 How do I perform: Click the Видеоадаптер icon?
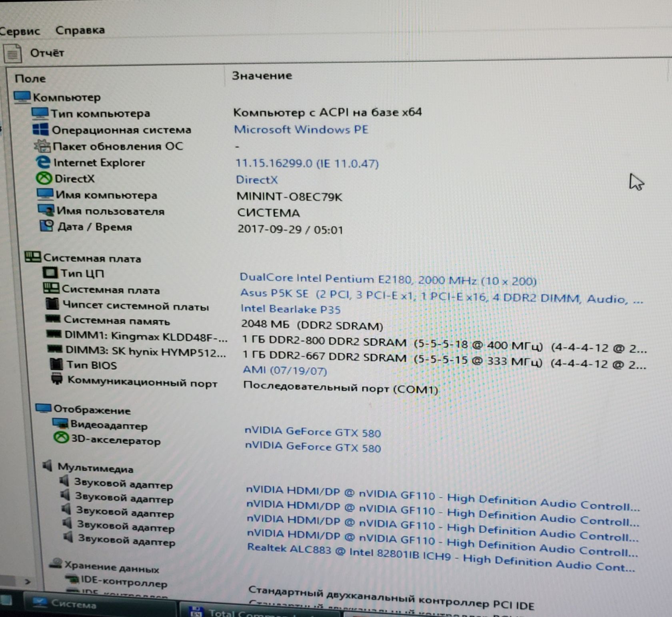[60, 423]
